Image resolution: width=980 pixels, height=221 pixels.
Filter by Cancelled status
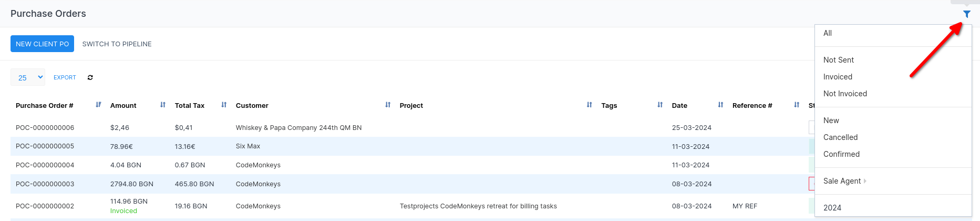(x=840, y=137)
